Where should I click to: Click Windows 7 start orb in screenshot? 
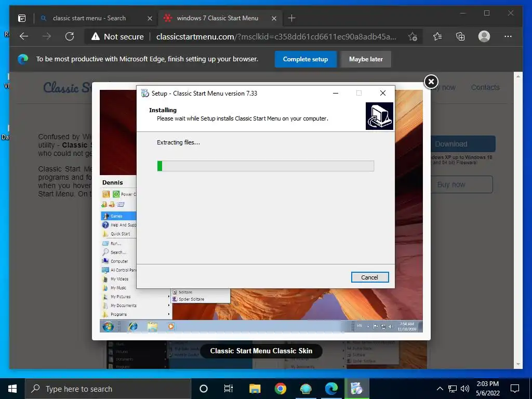click(x=108, y=326)
